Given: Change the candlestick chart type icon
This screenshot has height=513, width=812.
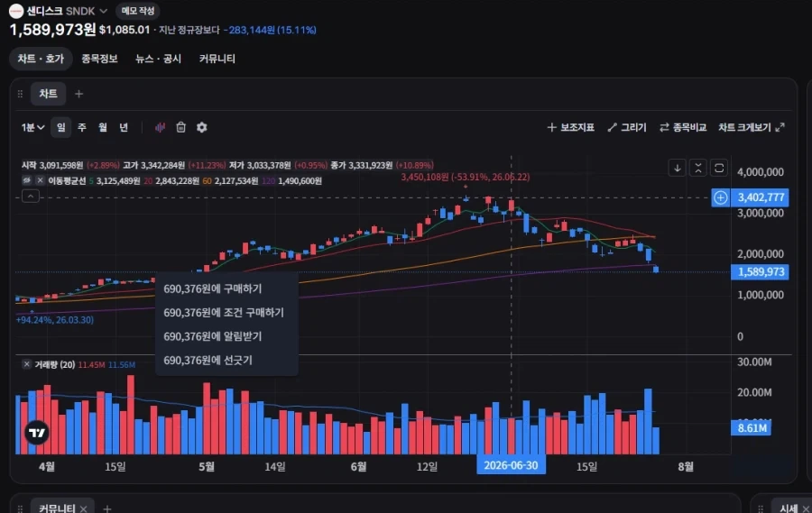Looking at the screenshot, I should [x=160, y=127].
